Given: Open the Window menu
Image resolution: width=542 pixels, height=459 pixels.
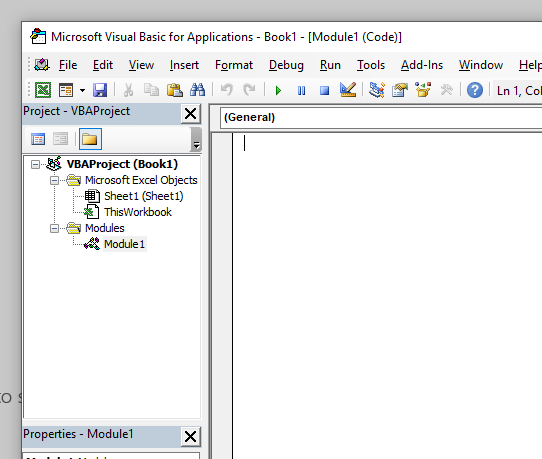Looking at the screenshot, I should (481, 65).
